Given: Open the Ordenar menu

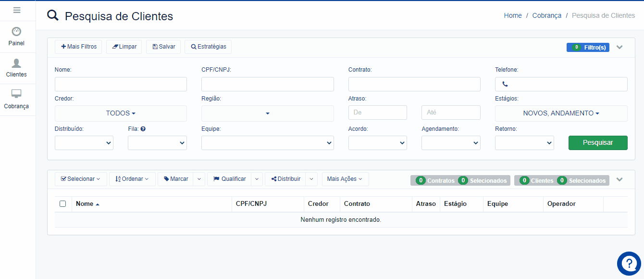Looking at the screenshot, I should click(x=132, y=179).
